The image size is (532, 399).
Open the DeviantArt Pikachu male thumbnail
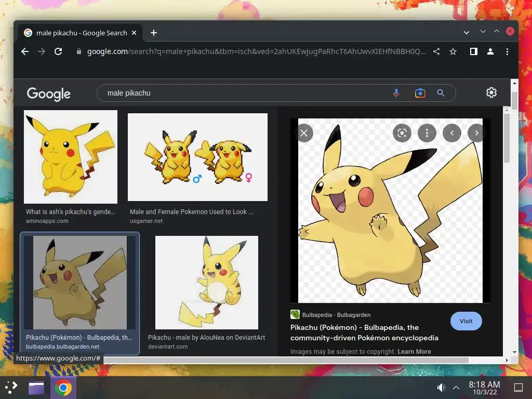pos(207,282)
